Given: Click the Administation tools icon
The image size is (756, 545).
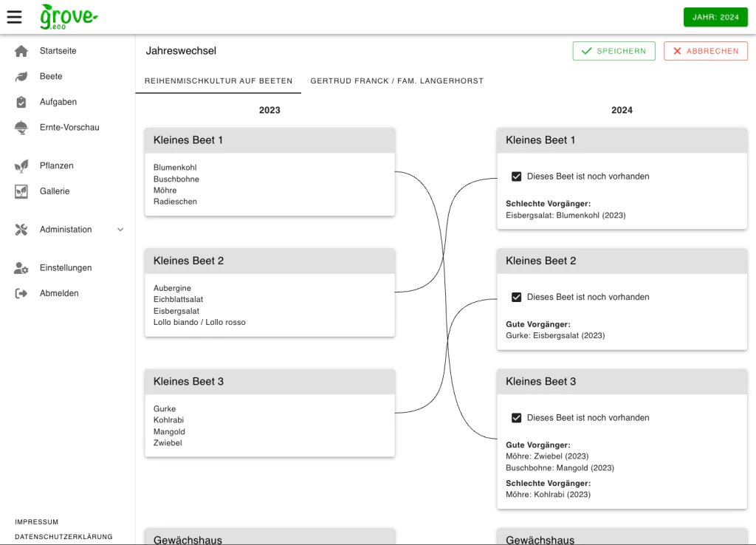Looking at the screenshot, I should pyautogui.click(x=21, y=230).
